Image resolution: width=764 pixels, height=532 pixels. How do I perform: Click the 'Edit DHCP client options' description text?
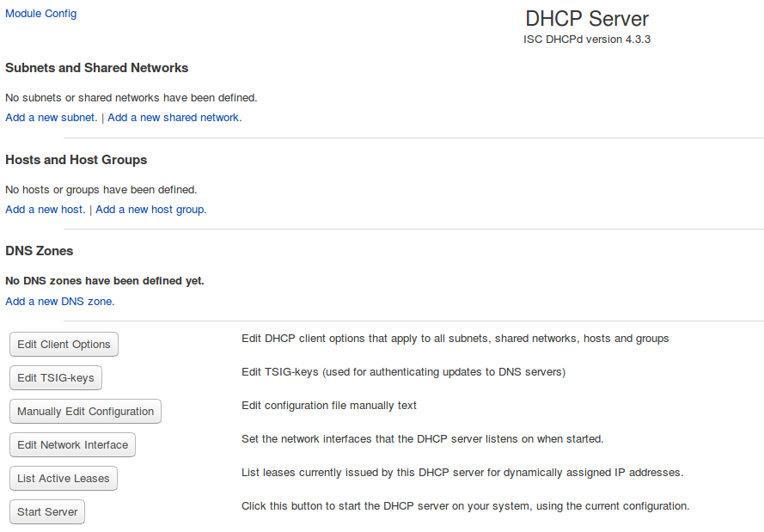point(455,339)
